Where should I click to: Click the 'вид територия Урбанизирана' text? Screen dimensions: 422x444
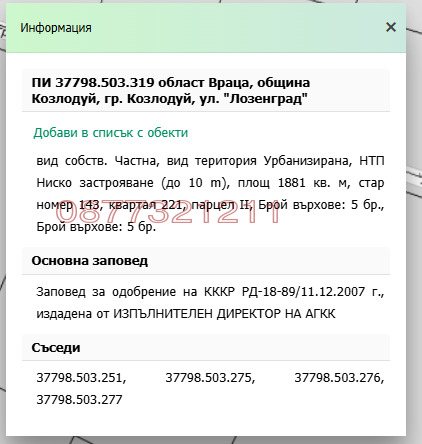[x=259, y=161]
